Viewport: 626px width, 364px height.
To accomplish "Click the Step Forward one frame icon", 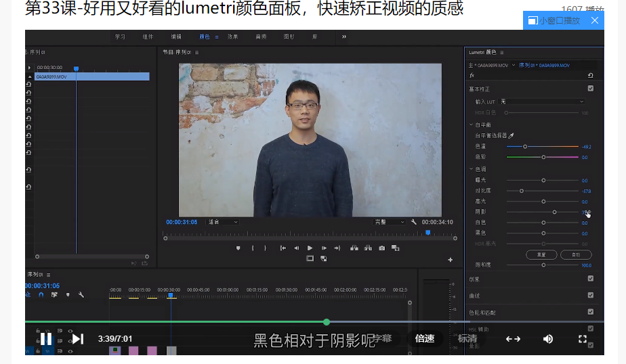I will [324, 248].
